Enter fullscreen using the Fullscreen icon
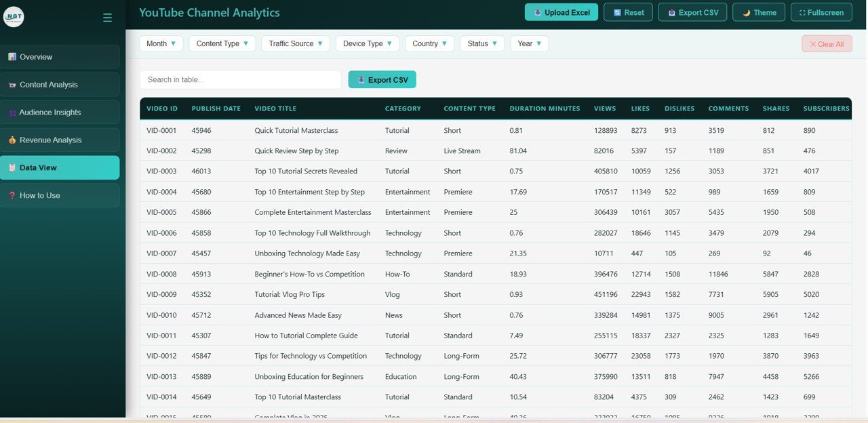 click(804, 12)
